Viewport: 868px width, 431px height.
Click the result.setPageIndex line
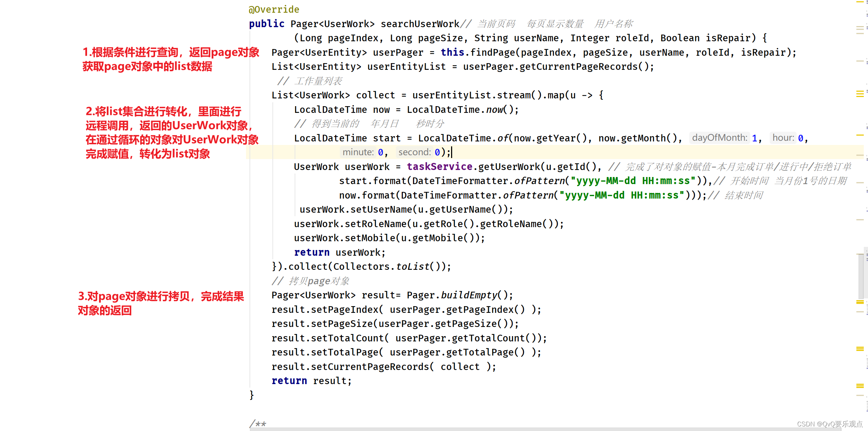pyautogui.click(x=406, y=310)
